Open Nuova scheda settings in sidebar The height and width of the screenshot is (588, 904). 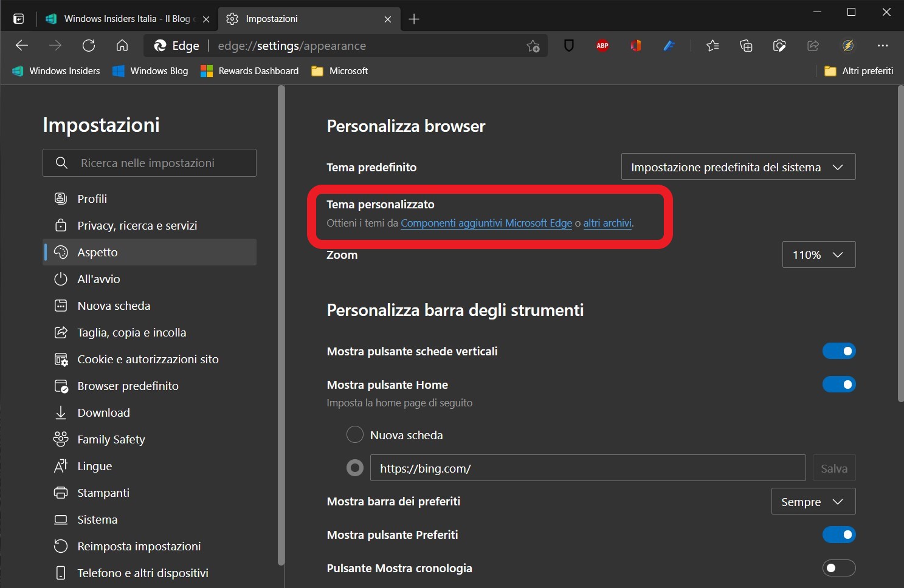(x=150, y=306)
